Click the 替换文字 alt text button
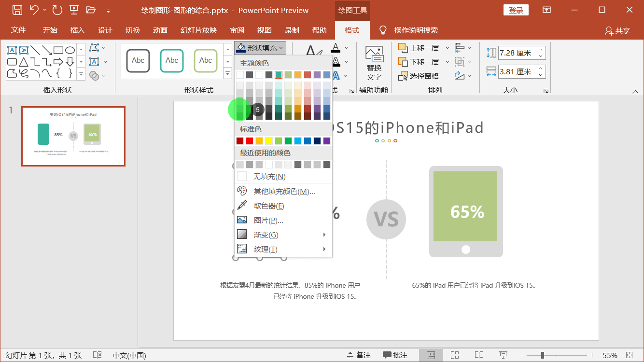Image resolution: width=644 pixels, height=362 pixels. tap(374, 64)
